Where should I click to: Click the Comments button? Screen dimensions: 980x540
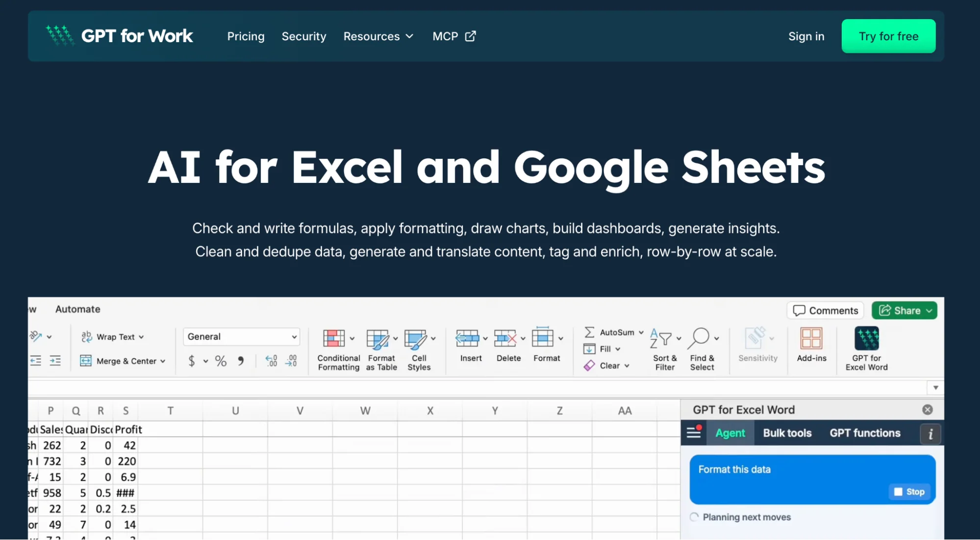pyautogui.click(x=826, y=310)
